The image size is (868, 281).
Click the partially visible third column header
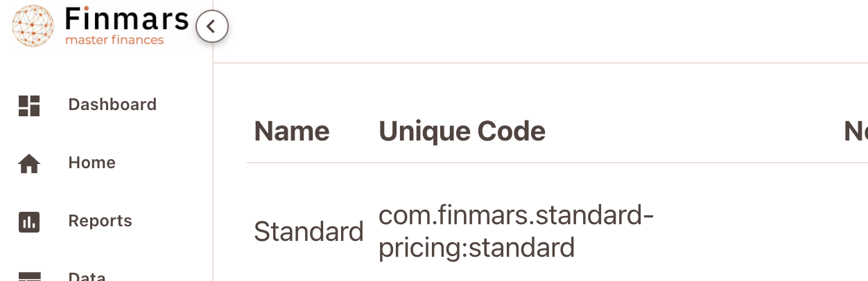coord(855,131)
